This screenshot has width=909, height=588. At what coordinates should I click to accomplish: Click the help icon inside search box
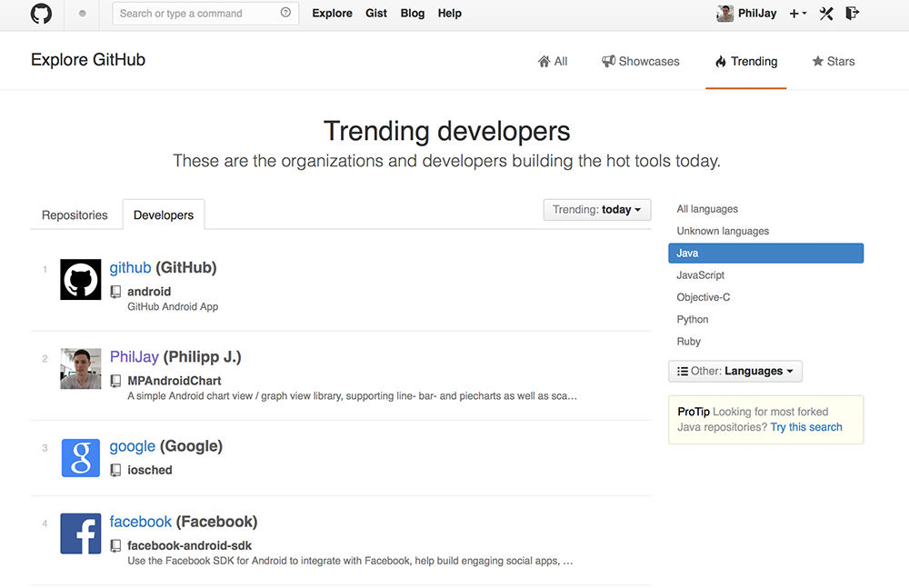point(286,14)
